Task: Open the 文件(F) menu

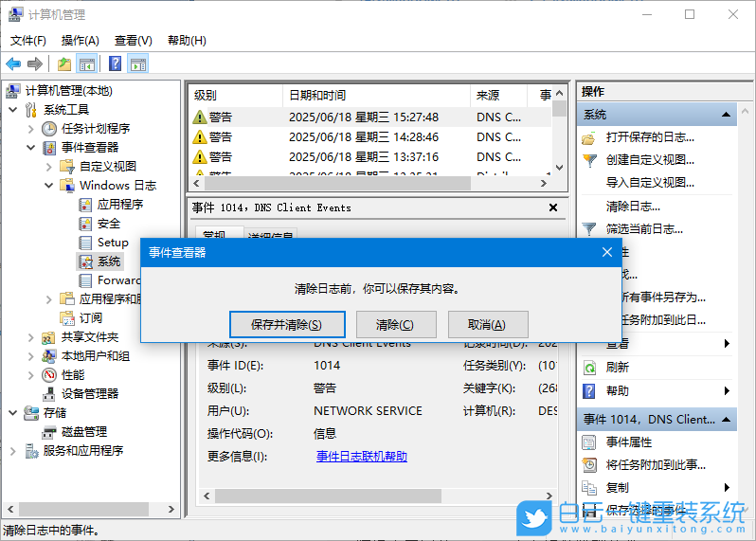Action: tap(28, 41)
